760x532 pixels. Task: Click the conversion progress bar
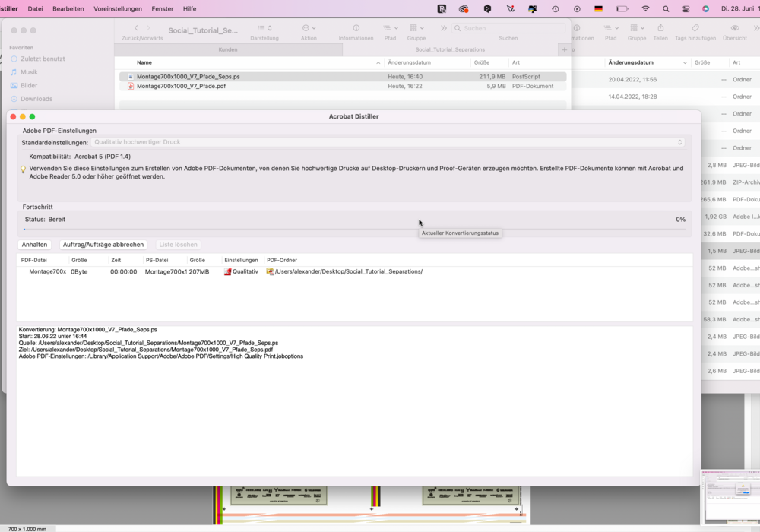(354, 230)
